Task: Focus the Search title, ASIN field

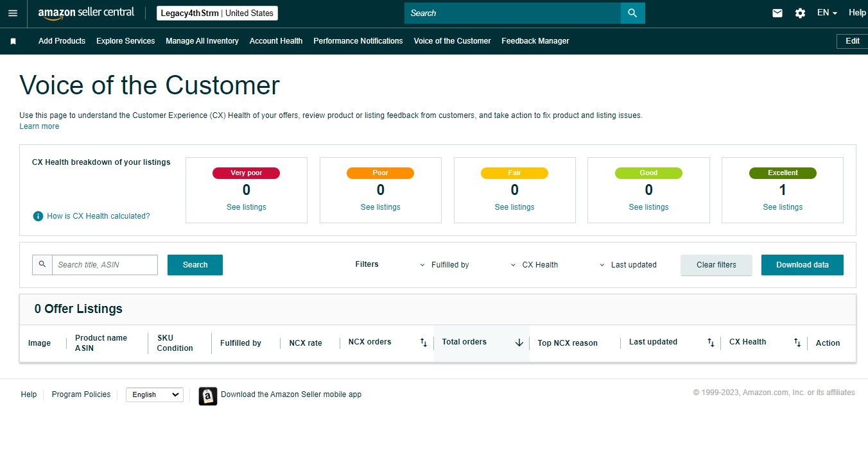Action: point(105,265)
